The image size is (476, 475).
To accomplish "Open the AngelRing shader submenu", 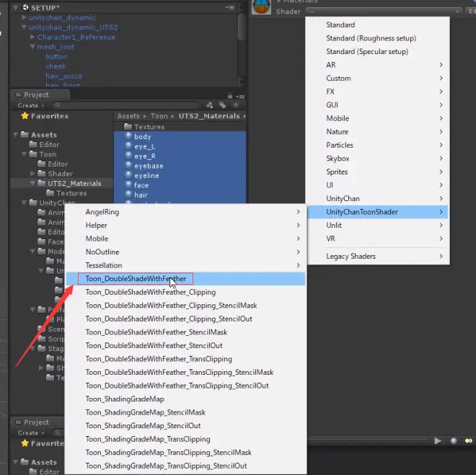I will (x=185, y=212).
